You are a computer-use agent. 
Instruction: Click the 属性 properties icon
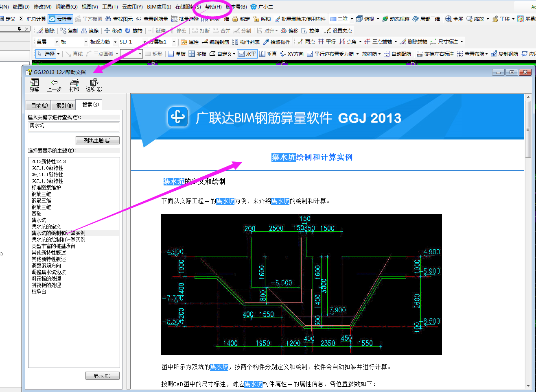(x=184, y=42)
